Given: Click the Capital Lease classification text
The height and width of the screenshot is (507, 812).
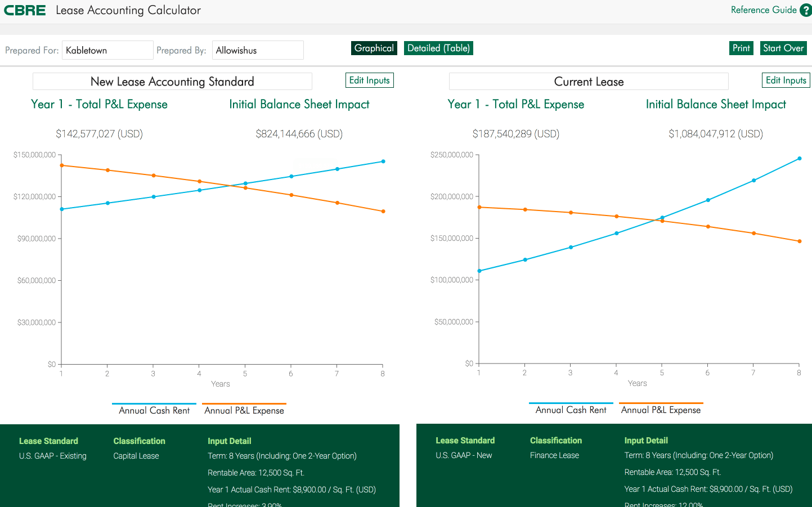Looking at the screenshot, I should [x=136, y=456].
